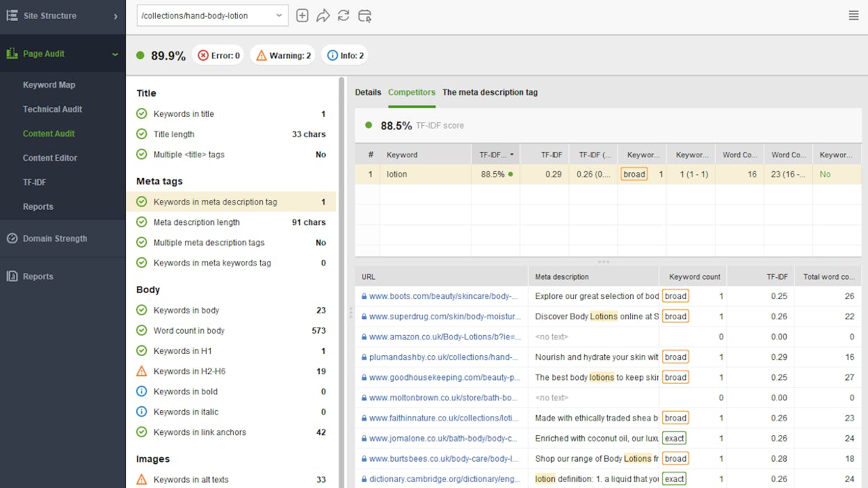Click the add page plus icon
Image resolution: width=868 pixels, height=488 pixels.
302,15
